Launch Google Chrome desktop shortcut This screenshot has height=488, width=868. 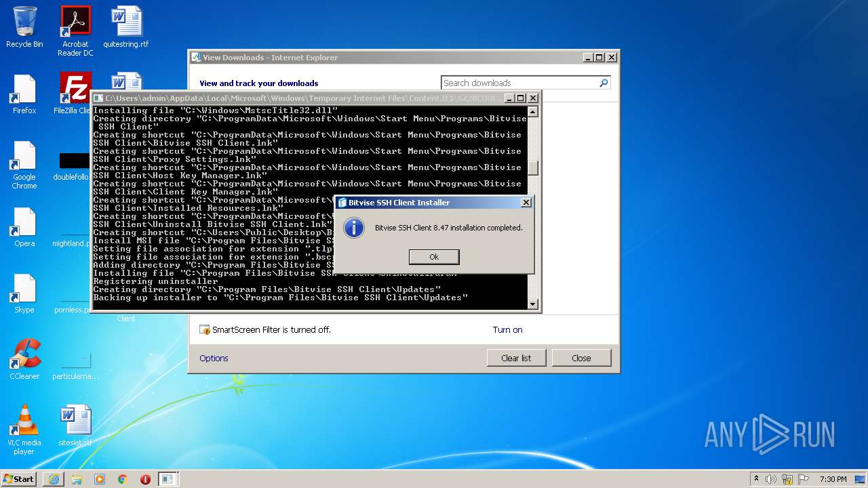point(24,165)
